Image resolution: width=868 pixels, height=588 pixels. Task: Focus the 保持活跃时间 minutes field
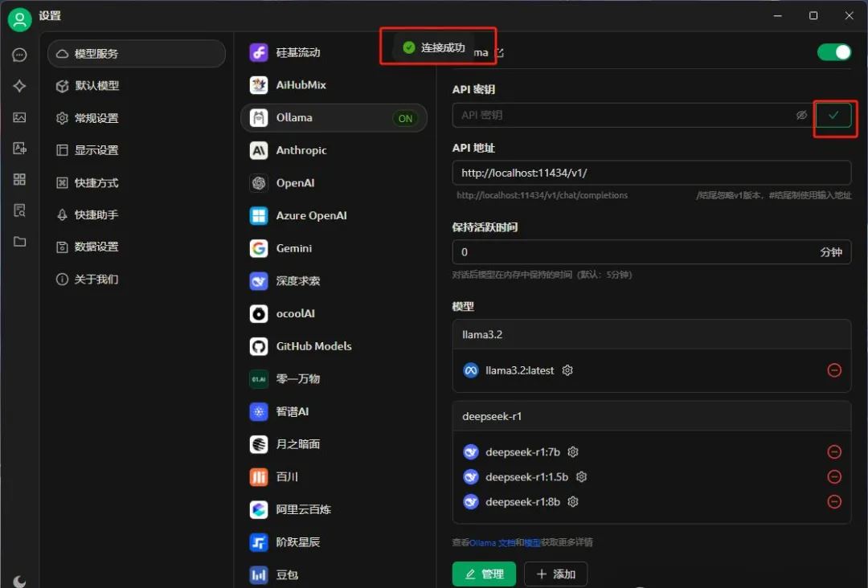pos(652,252)
